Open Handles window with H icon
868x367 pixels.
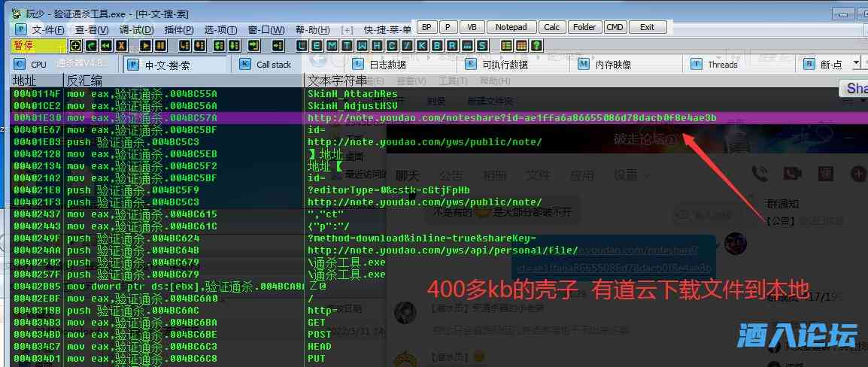pyautogui.click(x=378, y=45)
